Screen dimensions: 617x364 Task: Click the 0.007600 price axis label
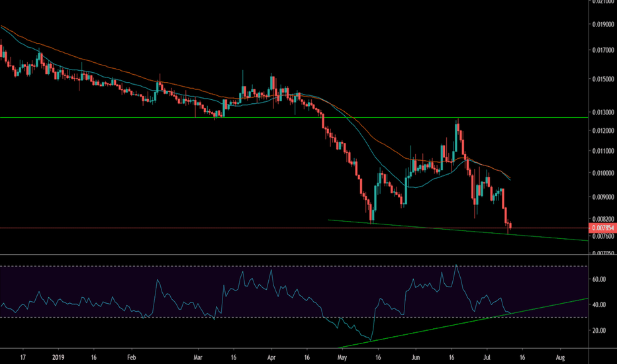603,236
